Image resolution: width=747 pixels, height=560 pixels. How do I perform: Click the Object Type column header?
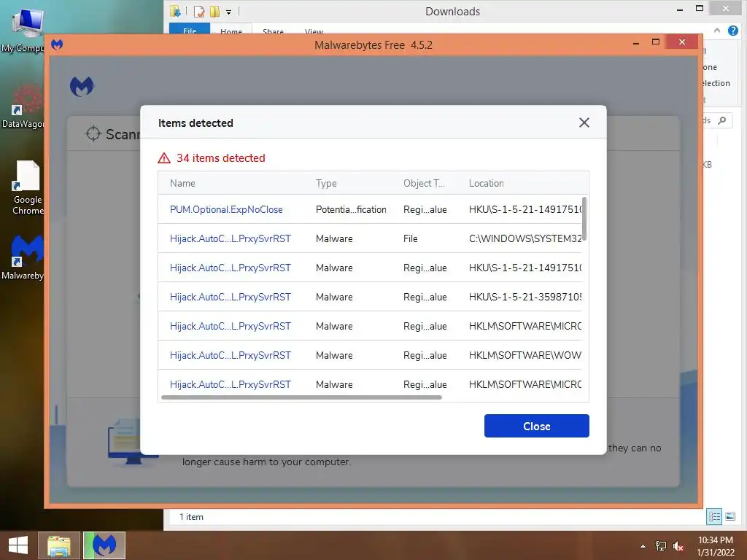(x=424, y=183)
